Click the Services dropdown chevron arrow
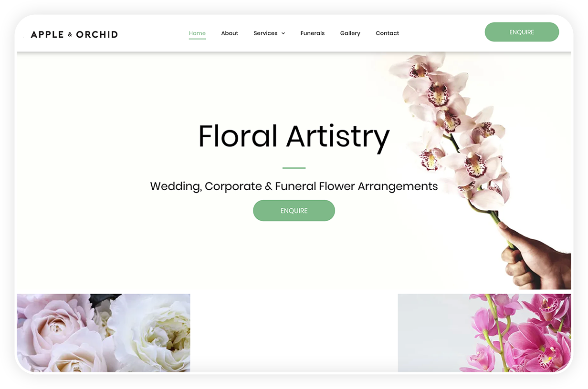588x389 pixels. point(283,33)
